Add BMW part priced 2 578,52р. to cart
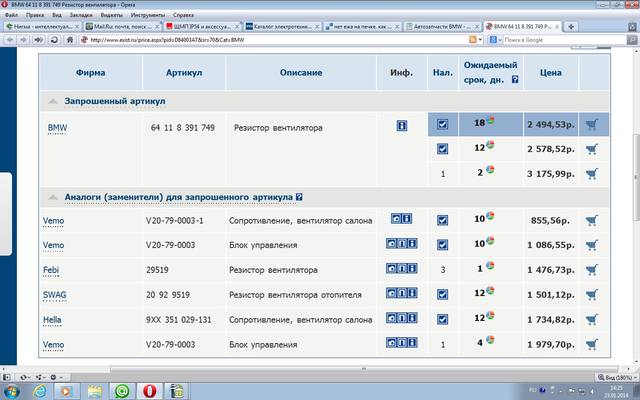 pyautogui.click(x=592, y=149)
